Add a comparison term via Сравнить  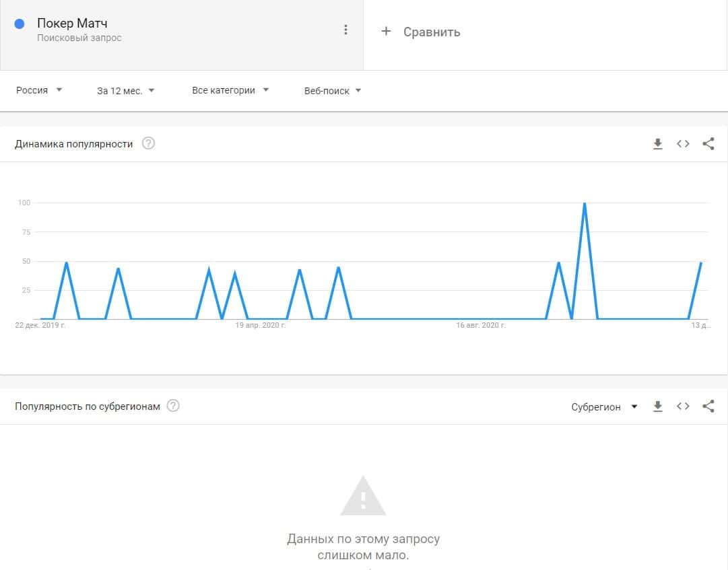point(431,32)
